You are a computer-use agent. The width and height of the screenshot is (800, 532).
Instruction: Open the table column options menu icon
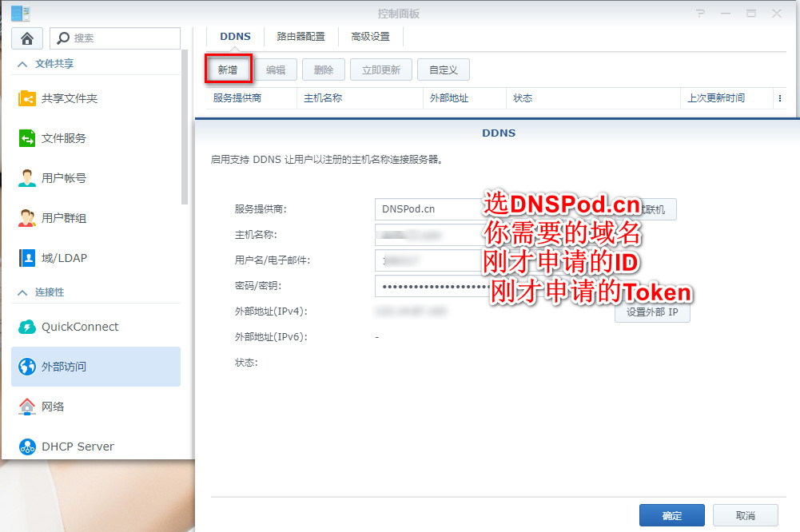tap(779, 98)
